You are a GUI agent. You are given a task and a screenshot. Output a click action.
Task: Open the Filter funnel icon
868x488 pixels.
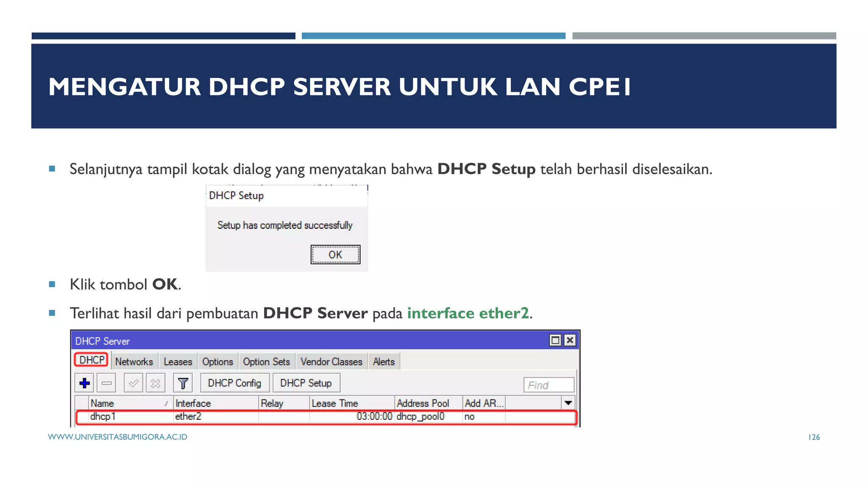[183, 383]
